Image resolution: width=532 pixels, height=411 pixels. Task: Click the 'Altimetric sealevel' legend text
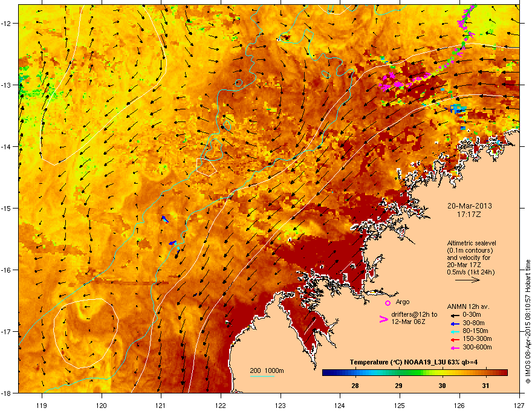coord(472,243)
